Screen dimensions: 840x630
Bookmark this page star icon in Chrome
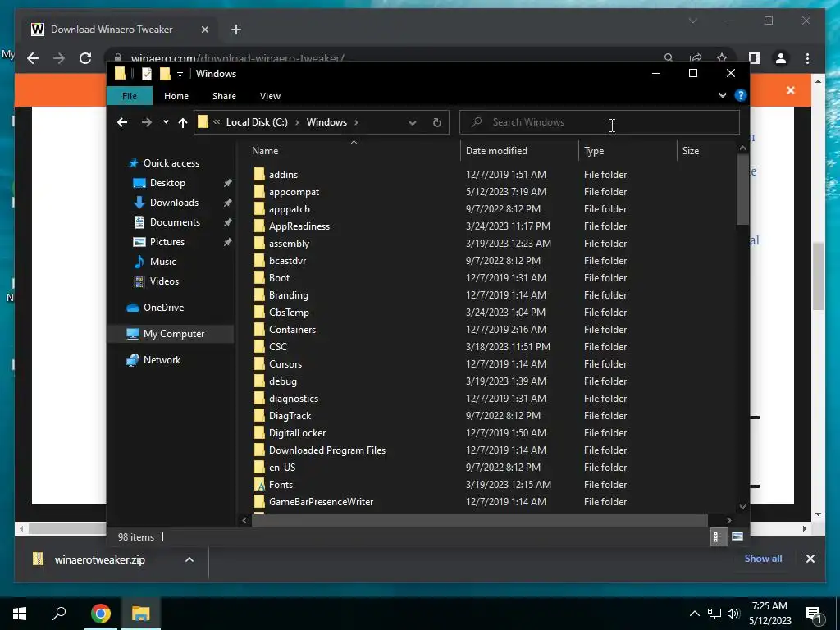(722, 57)
